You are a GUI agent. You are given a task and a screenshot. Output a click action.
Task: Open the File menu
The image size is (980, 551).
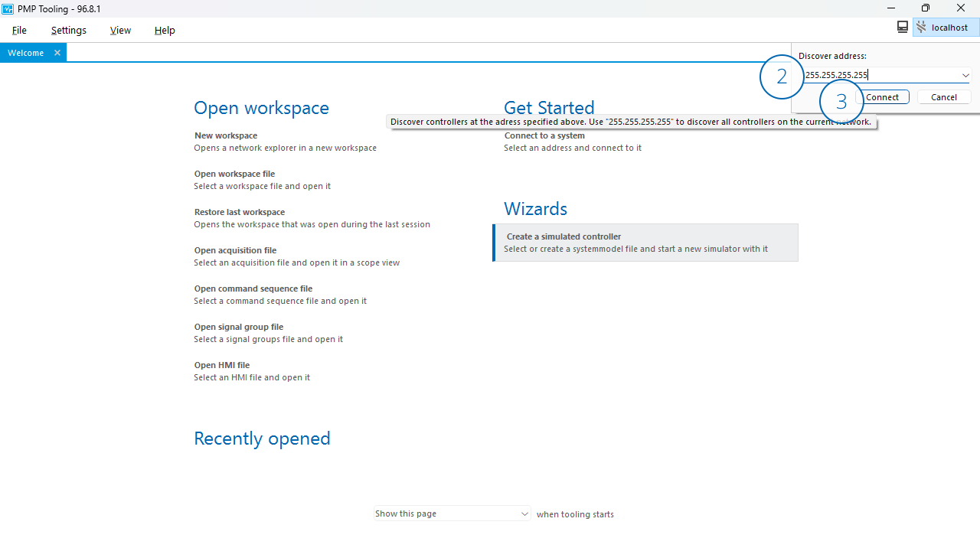click(x=19, y=30)
